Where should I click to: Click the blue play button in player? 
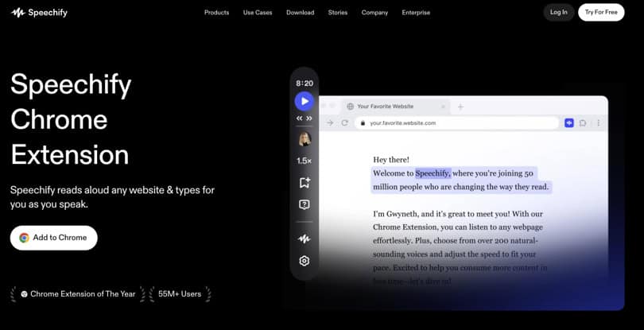(x=305, y=101)
